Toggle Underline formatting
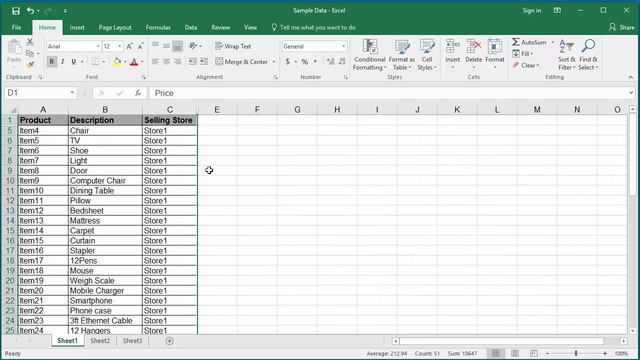 point(73,62)
